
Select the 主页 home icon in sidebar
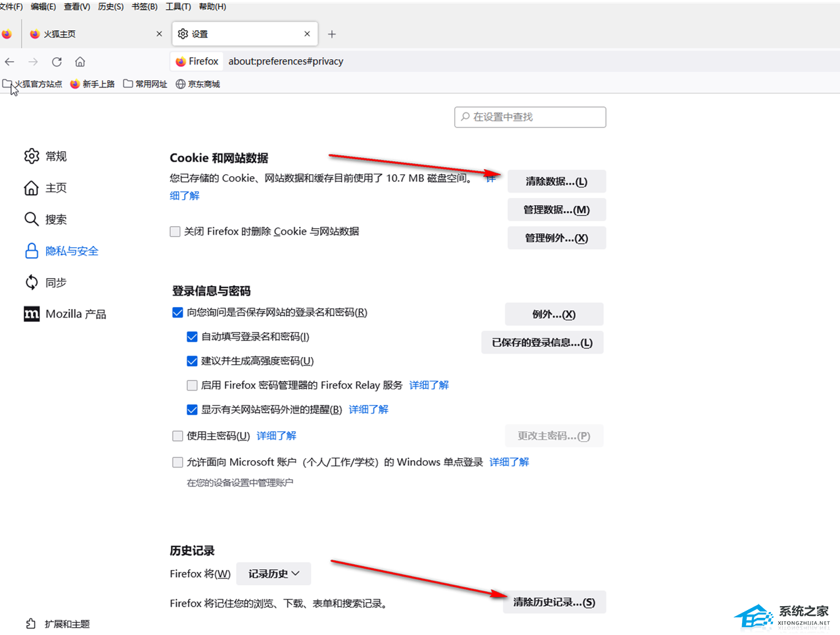tap(31, 187)
